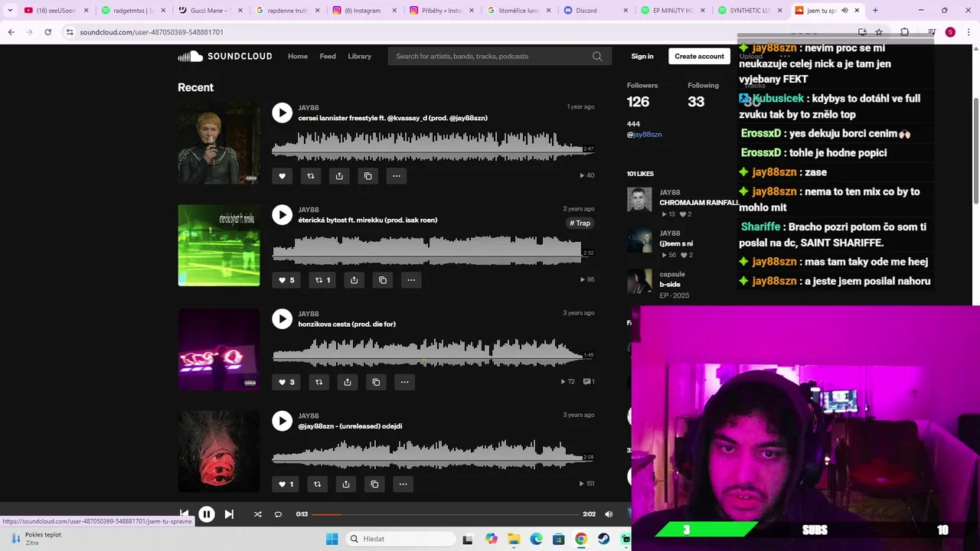Open more options for éterická bytost track
This screenshot has width=980, height=551.
(x=411, y=280)
